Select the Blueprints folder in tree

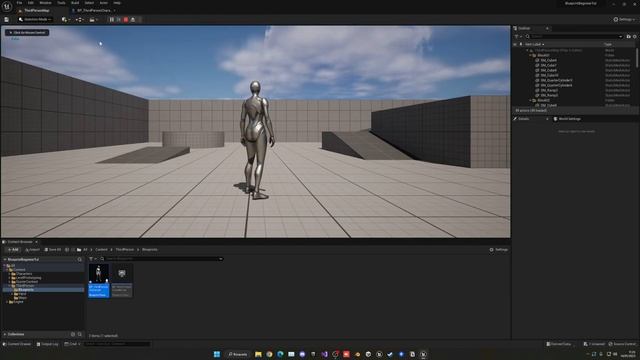pos(25,290)
